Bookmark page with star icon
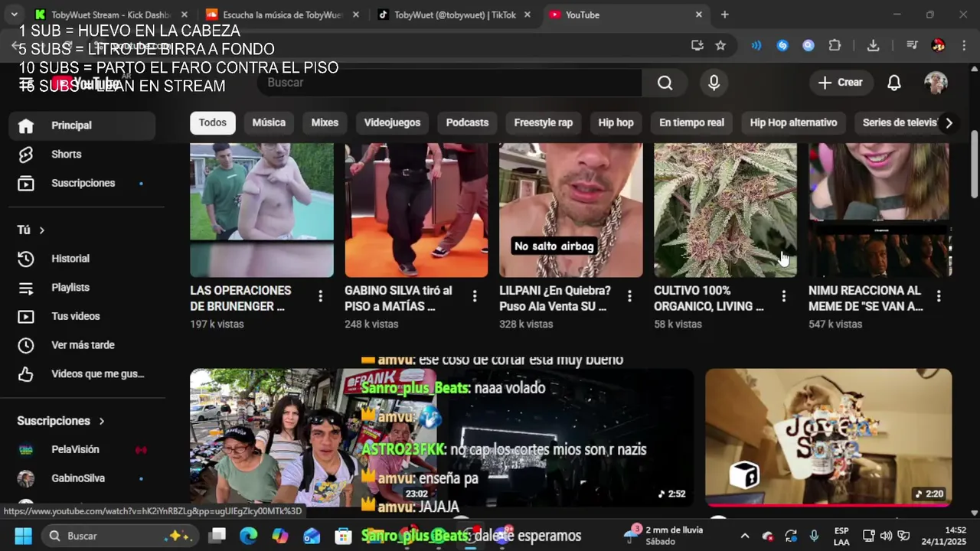Image resolution: width=980 pixels, height=551 pixels. click(720, 45)
